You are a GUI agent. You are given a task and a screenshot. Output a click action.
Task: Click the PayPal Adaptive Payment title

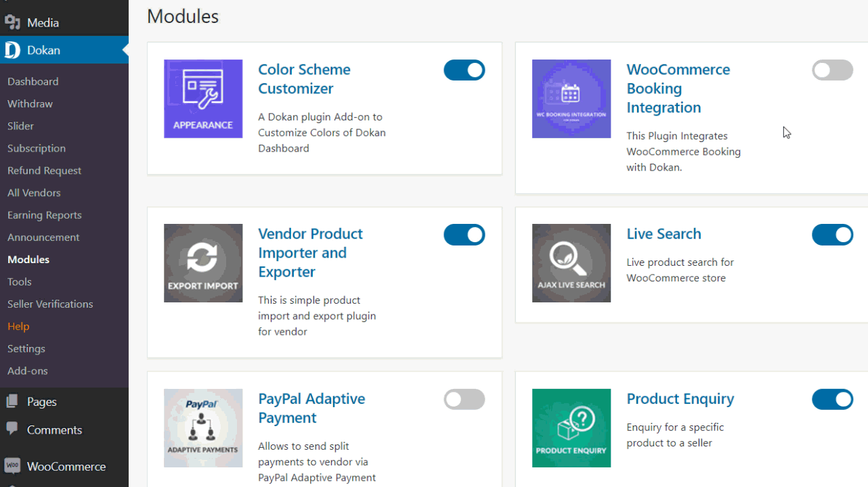point(311,408)
